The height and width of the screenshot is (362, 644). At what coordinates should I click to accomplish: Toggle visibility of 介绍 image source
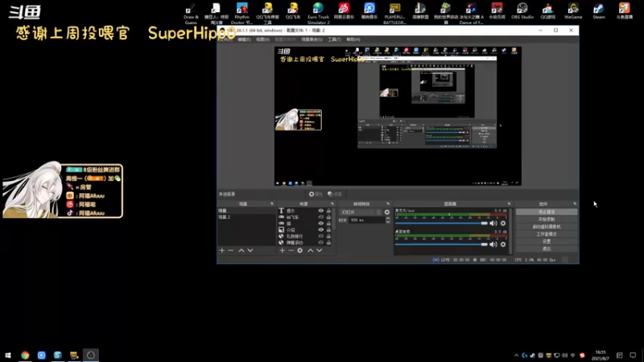click(320, 230)
